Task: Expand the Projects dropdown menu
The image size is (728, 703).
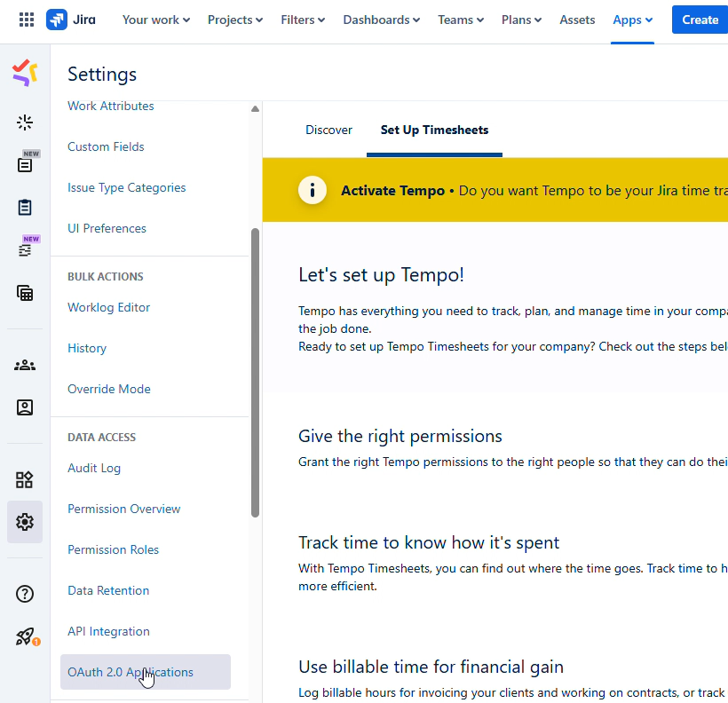Action: (x=235, y=20)
